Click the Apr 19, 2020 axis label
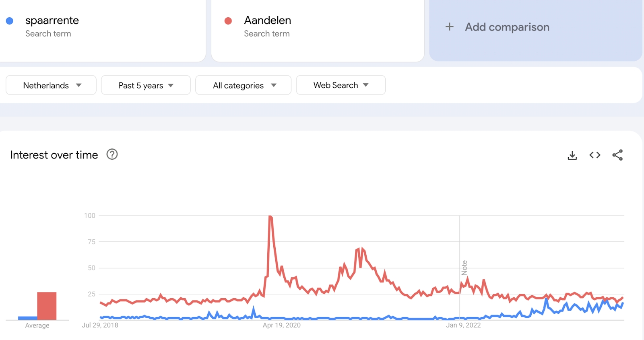The image size is (644, 340). [281, 325]
